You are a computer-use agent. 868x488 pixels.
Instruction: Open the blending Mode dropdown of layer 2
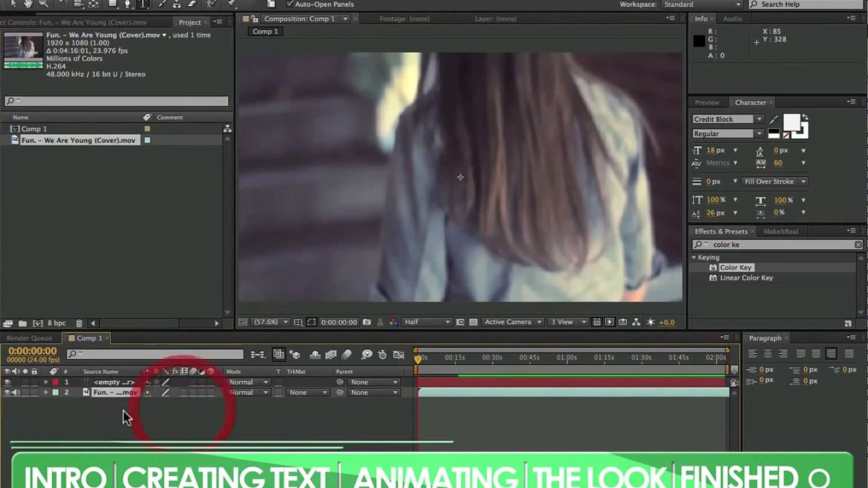pyautogui.click(x=248, y=393)
